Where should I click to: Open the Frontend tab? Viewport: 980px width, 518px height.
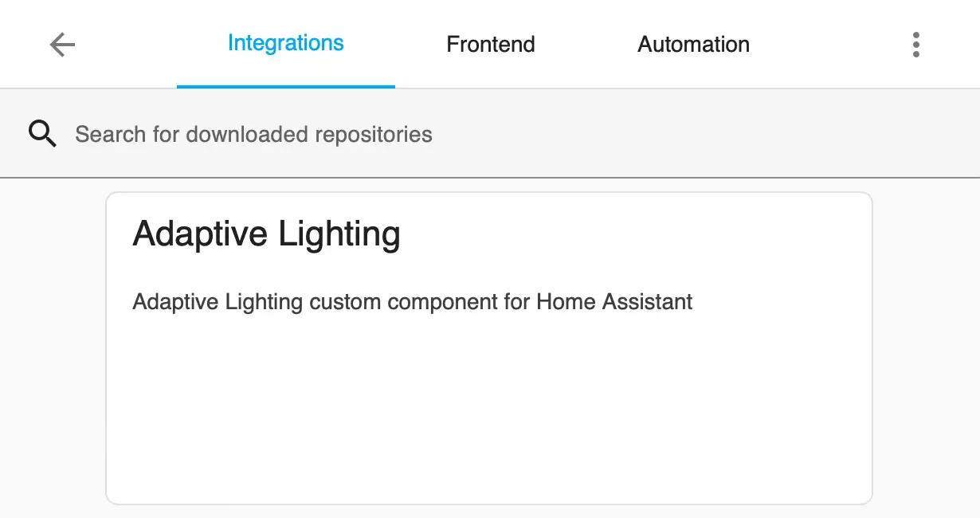[x=490, y=44]
